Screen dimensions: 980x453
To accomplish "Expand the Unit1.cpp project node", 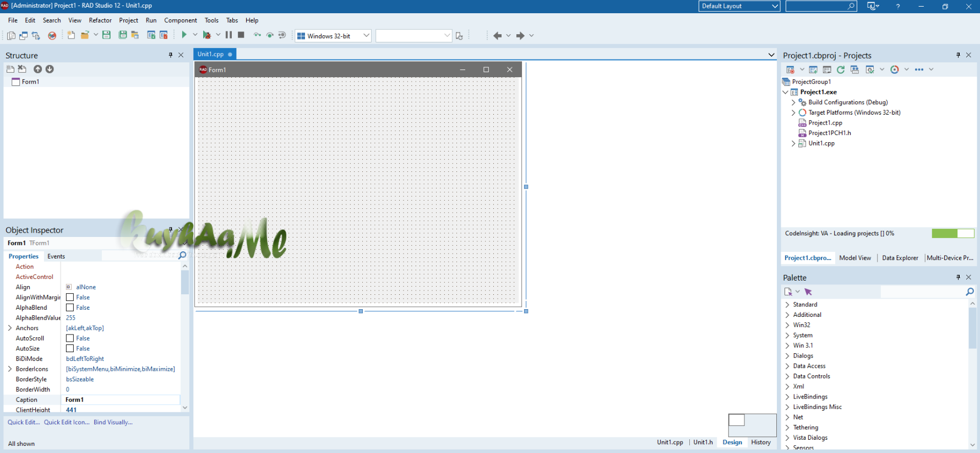I will 793,143.
